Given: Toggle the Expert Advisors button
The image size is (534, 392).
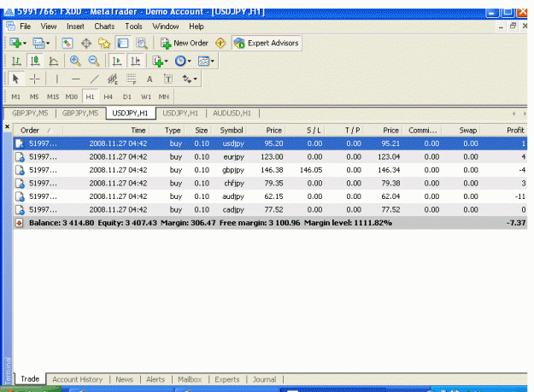Looking at the screenshot, I should (267, 44).
